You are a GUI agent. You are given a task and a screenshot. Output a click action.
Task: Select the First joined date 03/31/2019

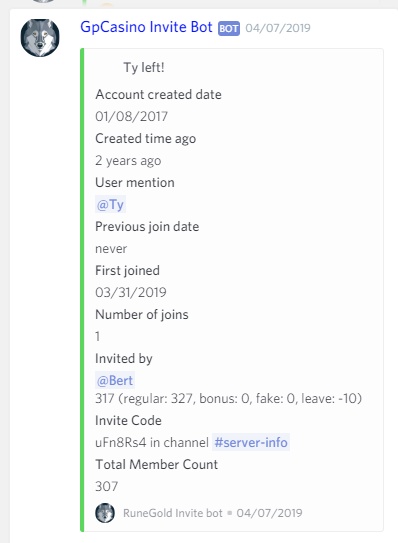pos(131,293)
